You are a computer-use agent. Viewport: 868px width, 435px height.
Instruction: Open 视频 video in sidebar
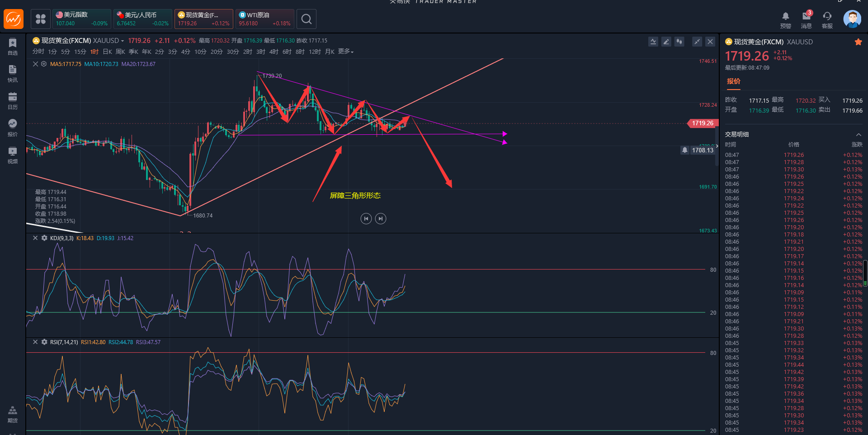pos(13,155)
